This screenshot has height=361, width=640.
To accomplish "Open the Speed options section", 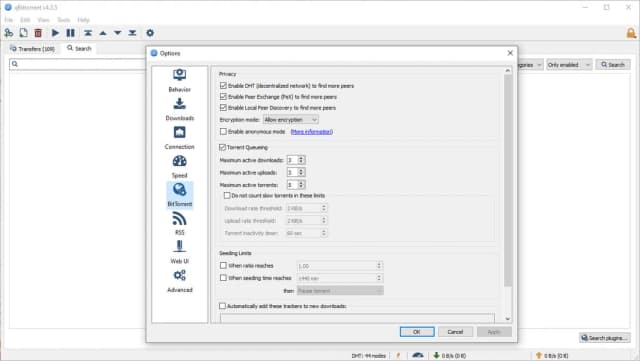I will coord(180,166).
